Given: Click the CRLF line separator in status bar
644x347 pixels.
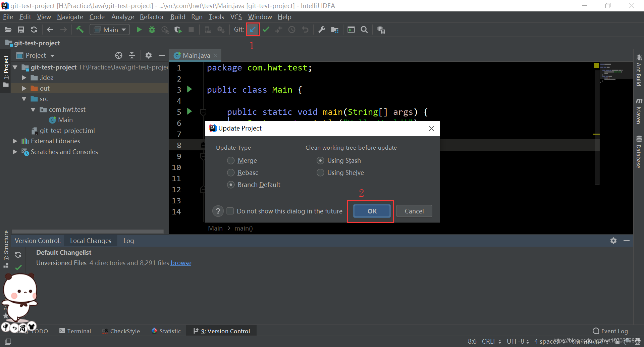Looking at the screenshot, I should [x=491, y=341].
